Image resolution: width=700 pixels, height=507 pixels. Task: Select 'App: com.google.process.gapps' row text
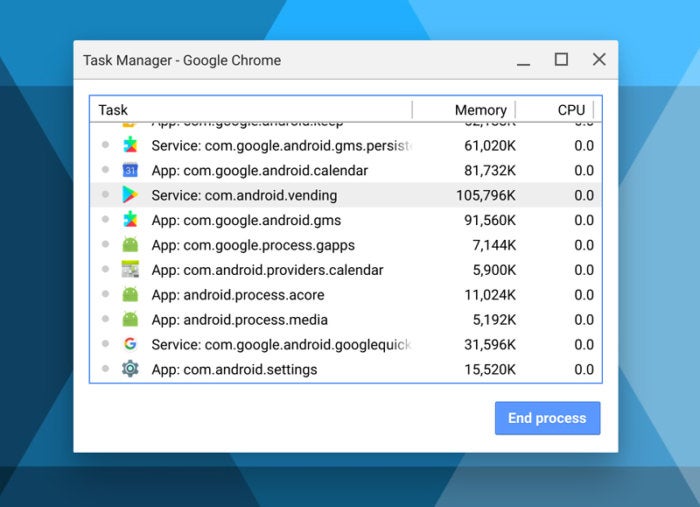(x=253, y=245)
